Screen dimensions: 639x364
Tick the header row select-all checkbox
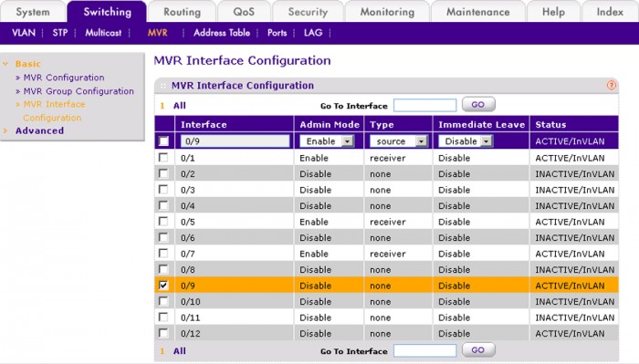coord(163,141)
